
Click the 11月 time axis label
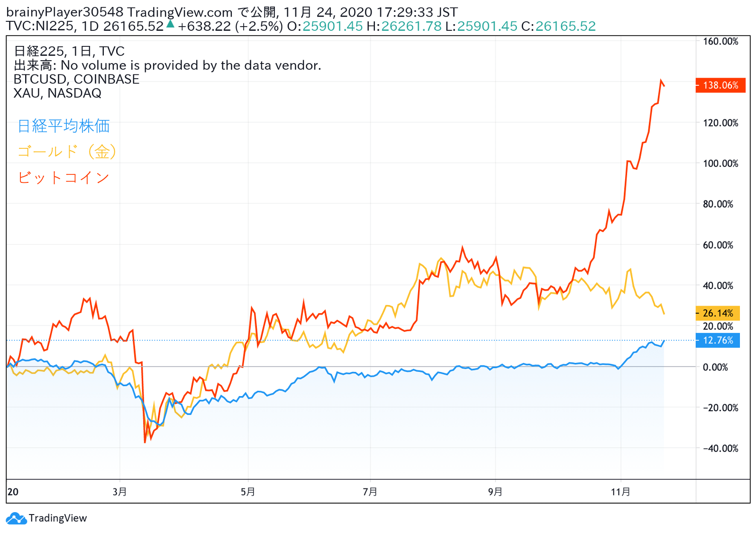tap(620, 492)
